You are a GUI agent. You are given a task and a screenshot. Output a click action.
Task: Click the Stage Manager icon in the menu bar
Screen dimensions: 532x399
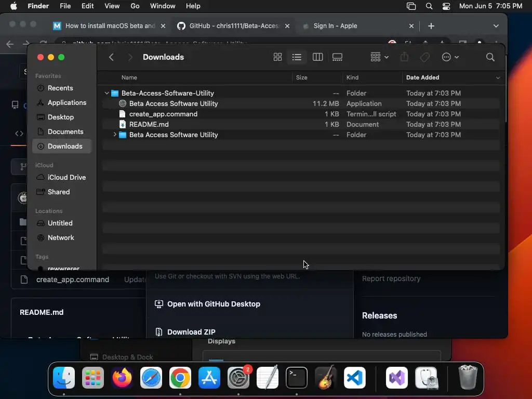[x=411, y=6]
